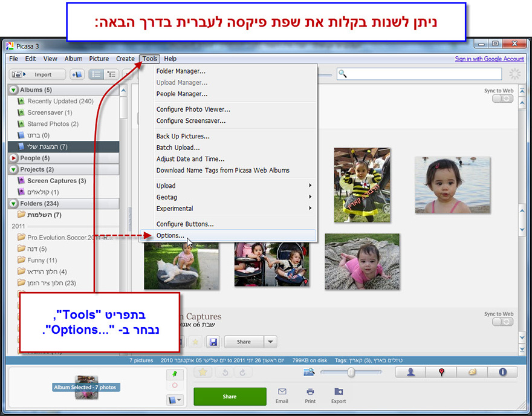Open Share dropdown arrow in album header

pos(270,342)
